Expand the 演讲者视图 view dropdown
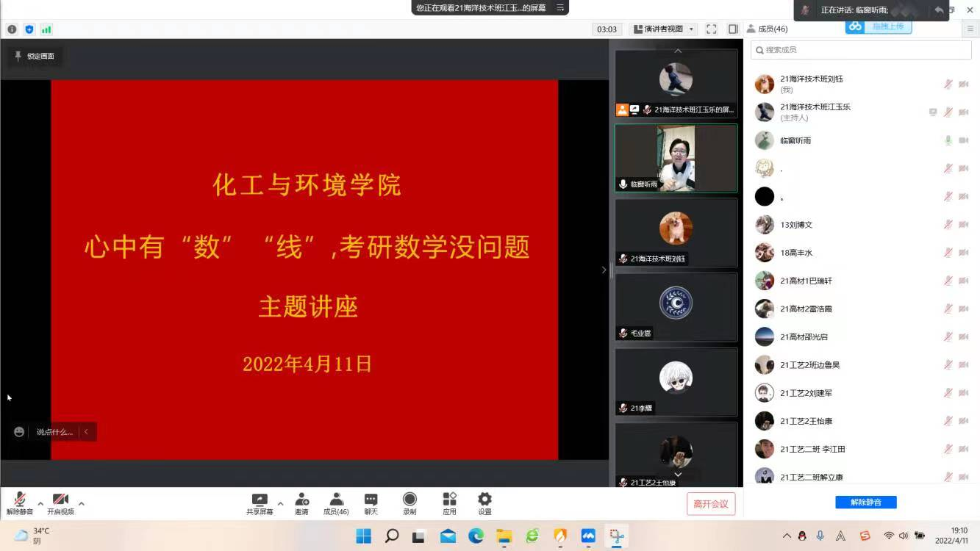Image resolution: width=980 pixels, height=551 pixels. pyautogui.click(x=664, y=29)
